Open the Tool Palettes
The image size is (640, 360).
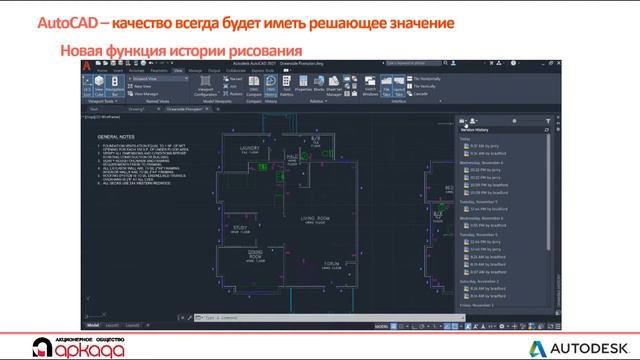click(x=287, y=86)
